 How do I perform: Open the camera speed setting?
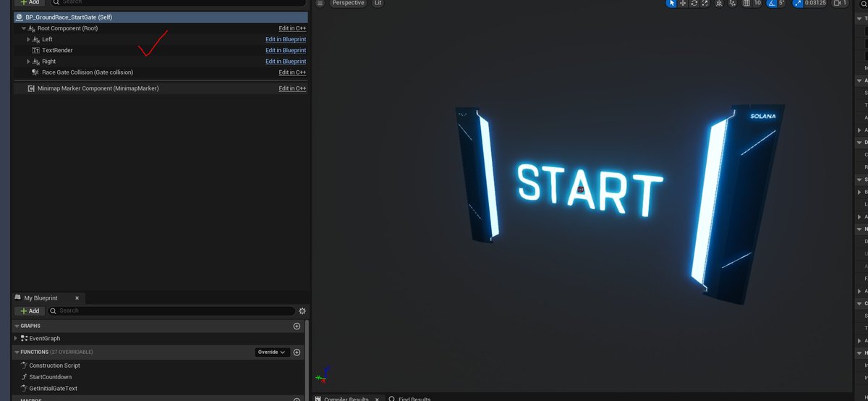point(840,3)
